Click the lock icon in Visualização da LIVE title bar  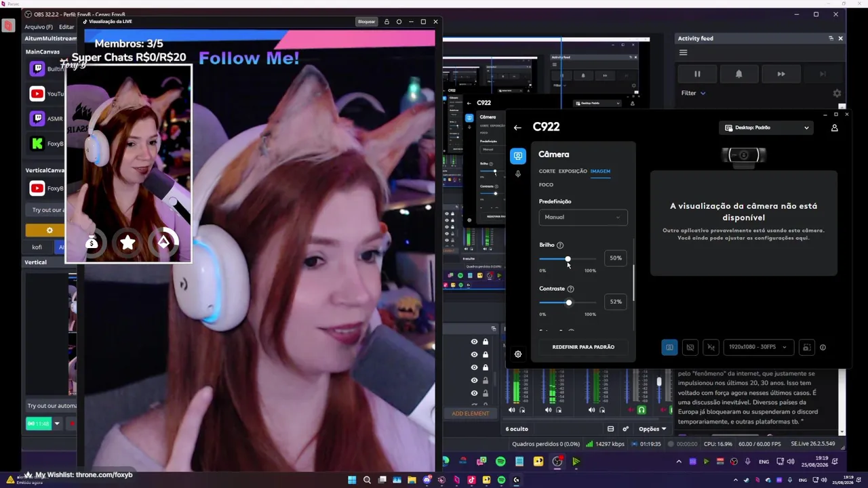(x=387, y=22)
